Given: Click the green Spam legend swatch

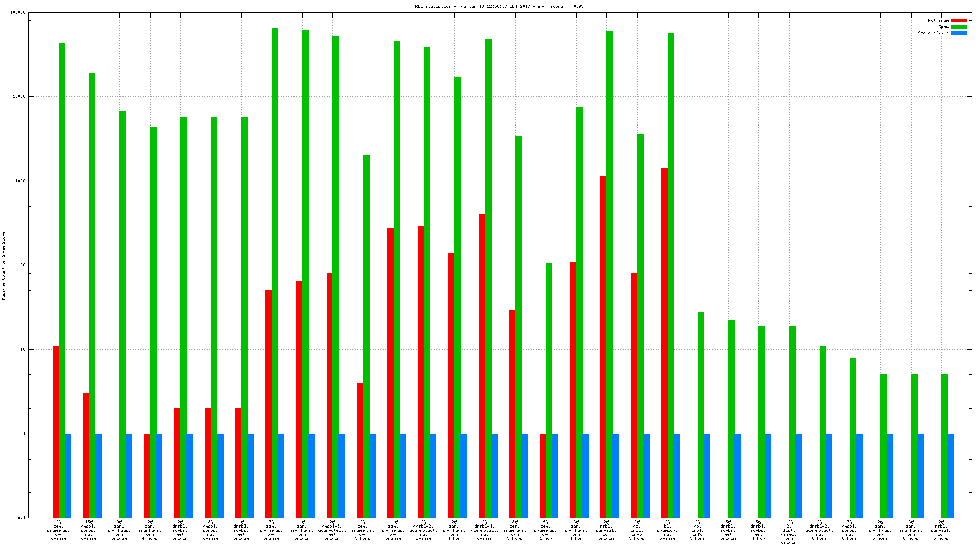Looking at the screenshot, I should [959, 27].
